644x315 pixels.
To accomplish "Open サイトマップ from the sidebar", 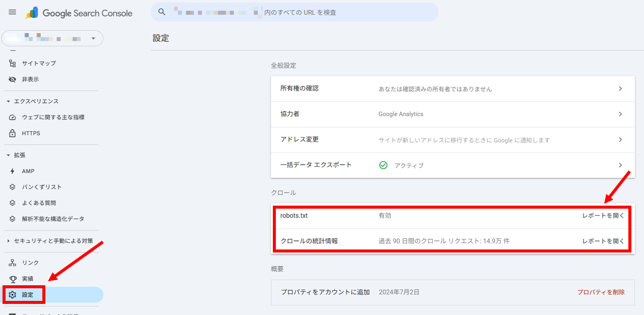I will click(39, 64).
